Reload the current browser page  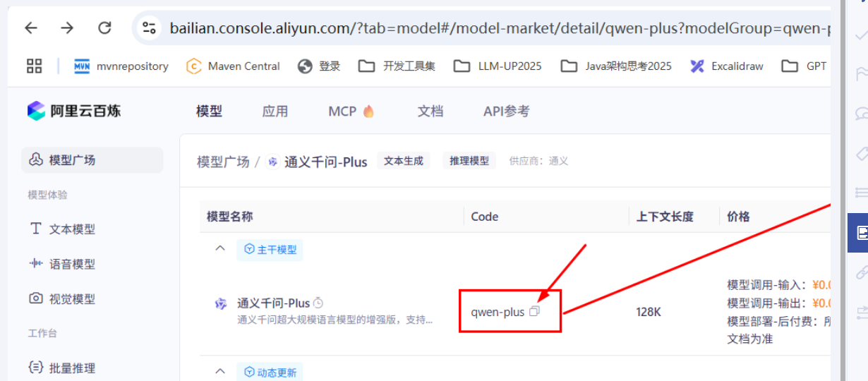click(104, 28)
